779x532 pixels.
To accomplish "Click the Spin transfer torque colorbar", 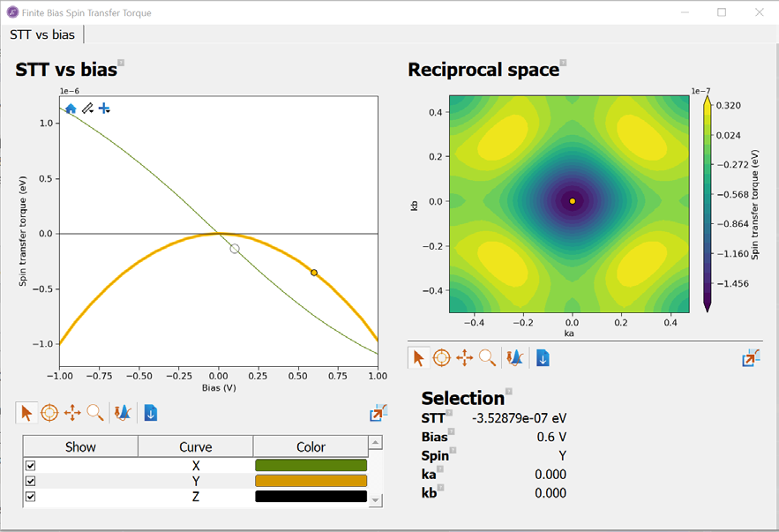I will (707, 204).
